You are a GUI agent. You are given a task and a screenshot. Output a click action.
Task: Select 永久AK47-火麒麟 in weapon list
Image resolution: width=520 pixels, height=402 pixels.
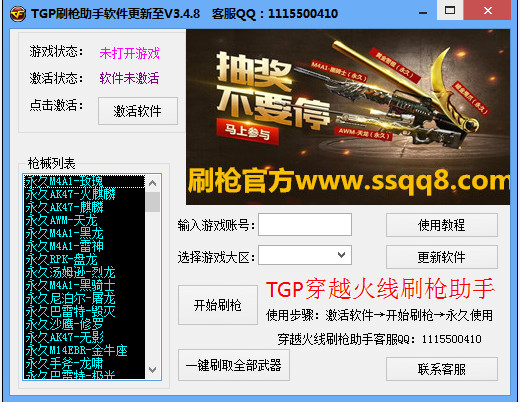[x=85, y=194]
